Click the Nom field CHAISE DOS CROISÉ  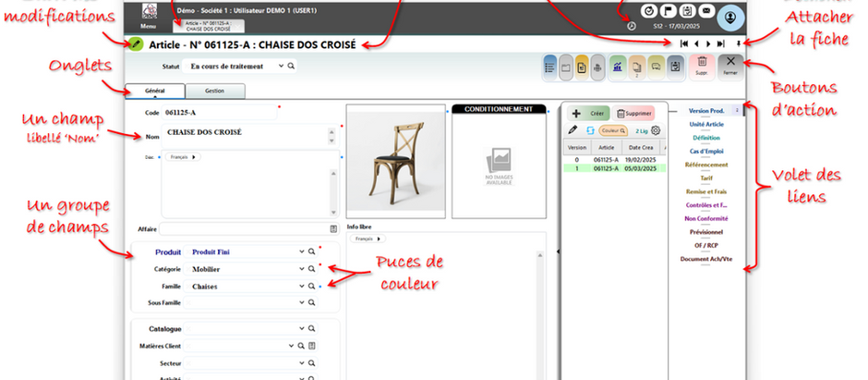(248, 136)
